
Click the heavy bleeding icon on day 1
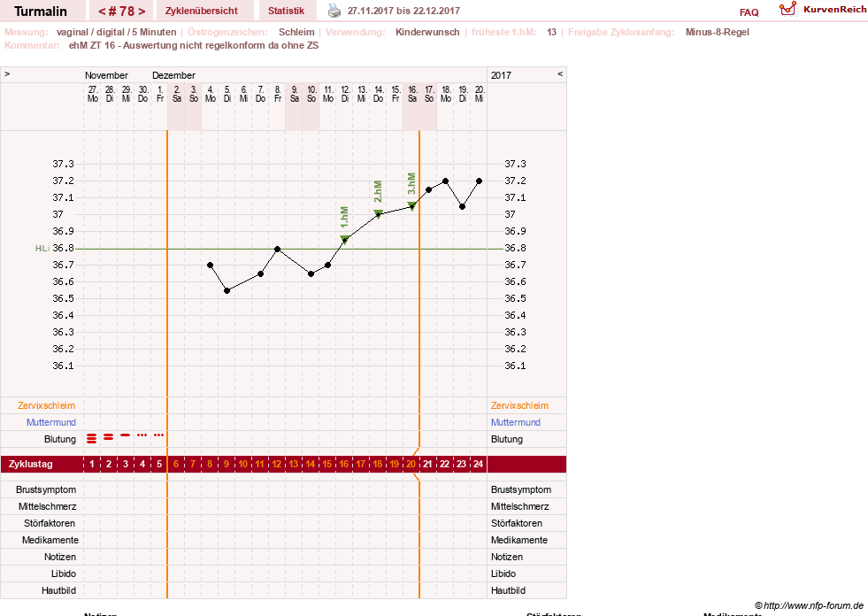click(92, 438)
